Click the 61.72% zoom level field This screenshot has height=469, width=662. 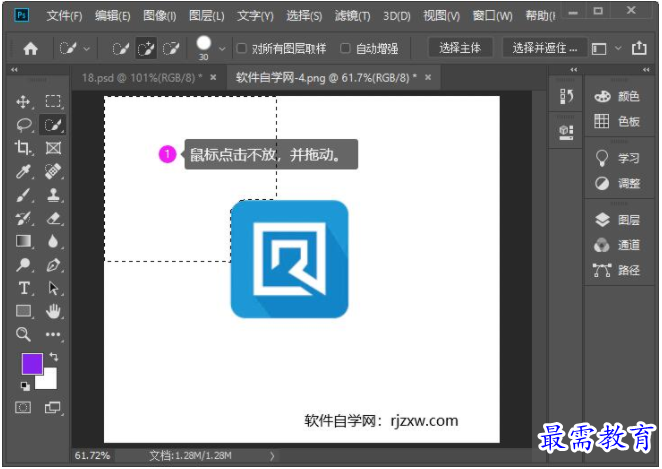point(92,456)
